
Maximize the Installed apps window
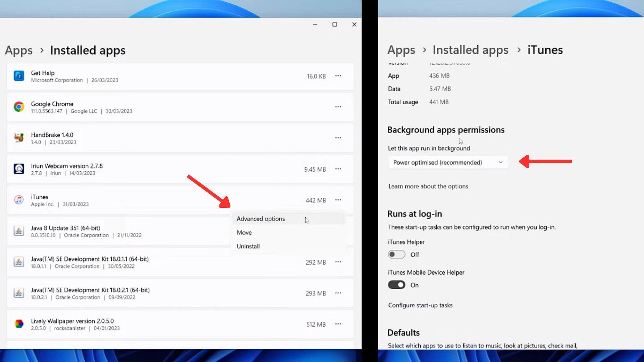click(x=334, y=24)
